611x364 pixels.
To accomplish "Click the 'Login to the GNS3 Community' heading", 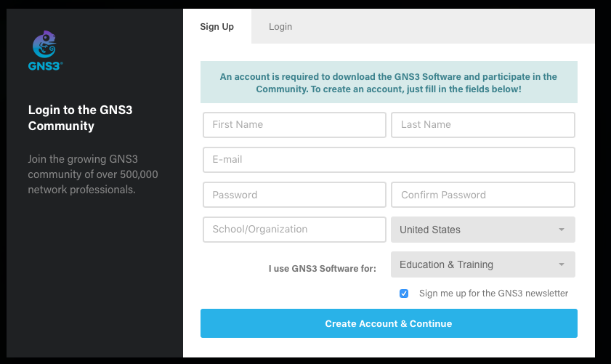I will (x=80, y=118).
